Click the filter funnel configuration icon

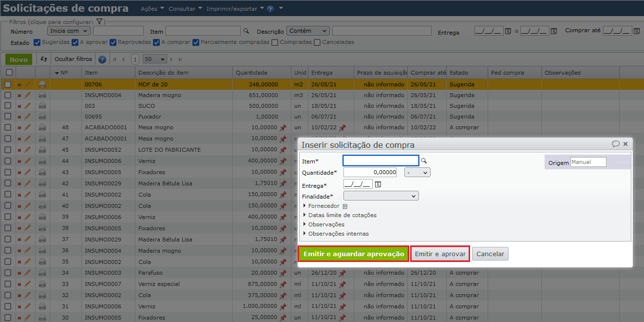coord(99,21)
